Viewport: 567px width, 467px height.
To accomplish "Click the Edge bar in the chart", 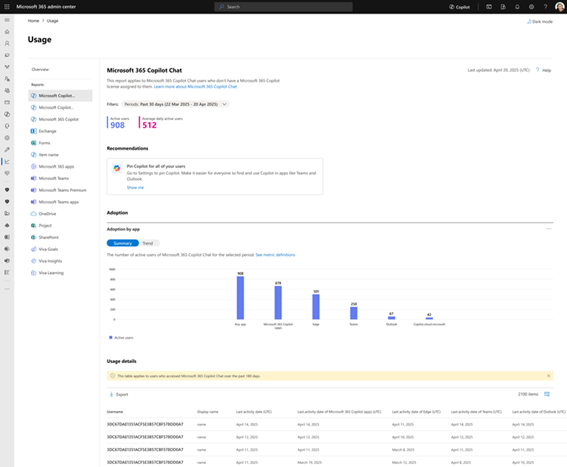I will tap(316, 307).
